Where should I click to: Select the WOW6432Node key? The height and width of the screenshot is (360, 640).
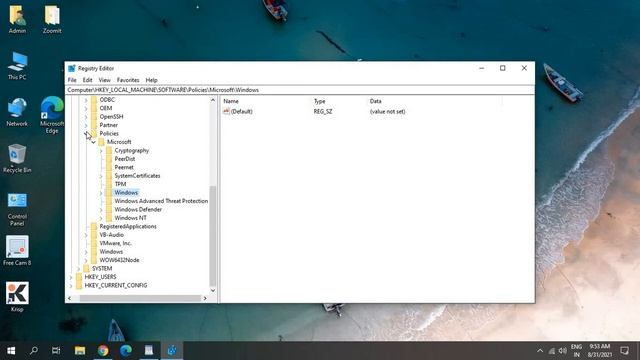(x=119, y=260)
